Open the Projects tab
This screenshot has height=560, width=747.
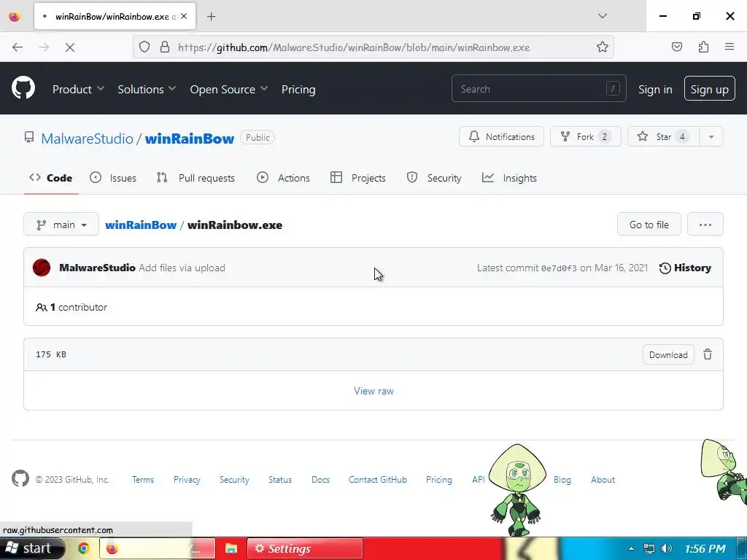tap(358, 178)
